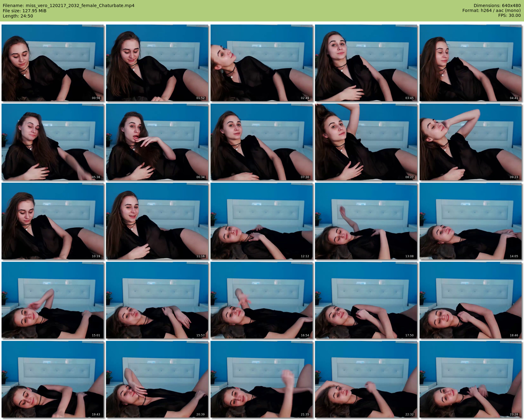
Task: View the frame at 23:28
Action: pyautogui.click(x=471, y=379)
